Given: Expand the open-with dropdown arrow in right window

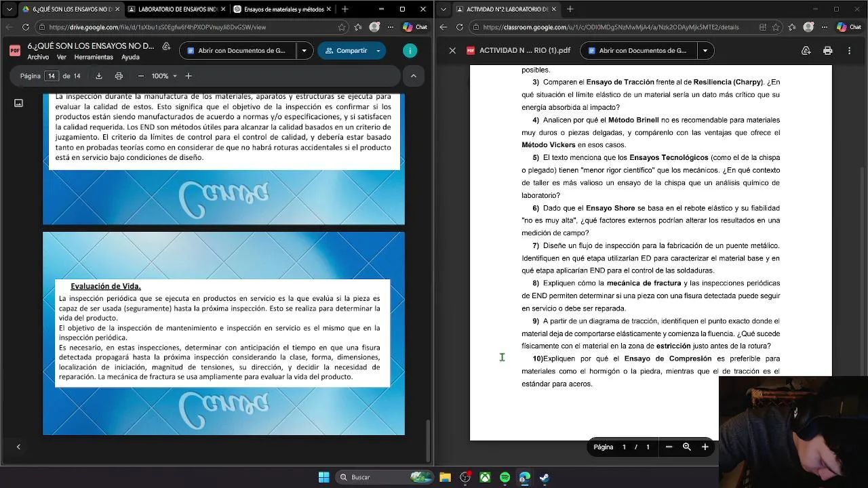Looking at the screenshot, I should (705, 51).
